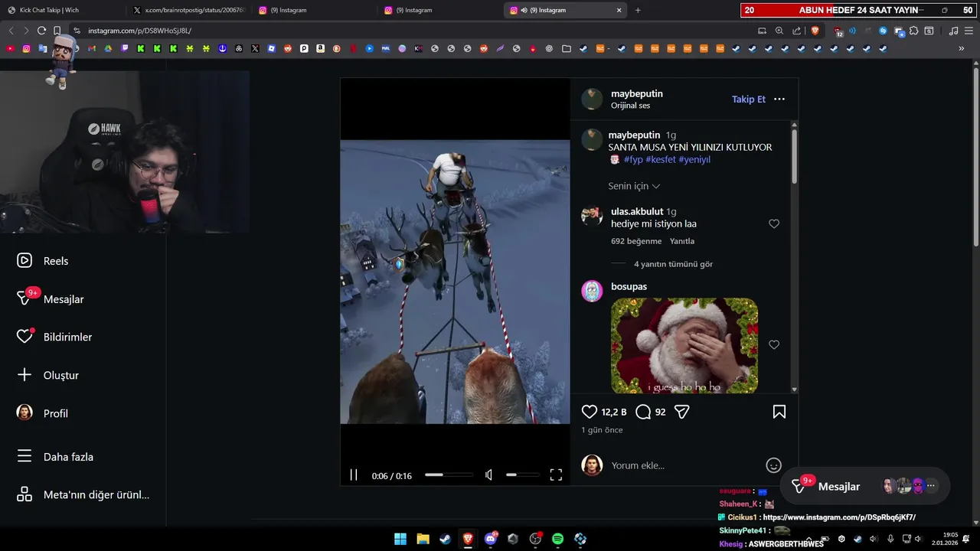This screenshot has height=551, width=980.
Task: Open Spotify from the taskbar
Action: [558, 539]
